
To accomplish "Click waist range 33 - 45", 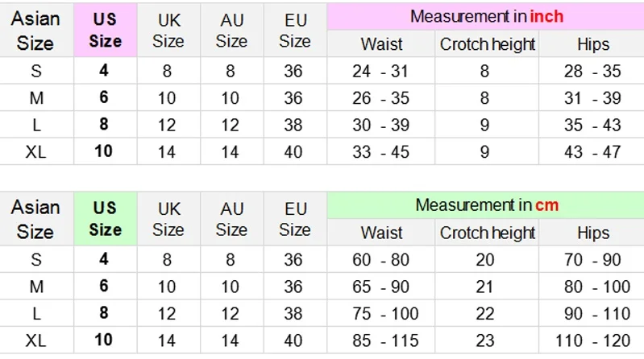I will tap(380, 151).
